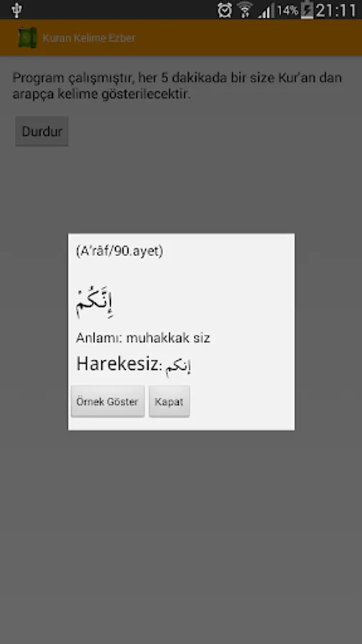
Task: Tap the dimmed area below the dialog
Action: pyautogui.click(x=181, y=534)
